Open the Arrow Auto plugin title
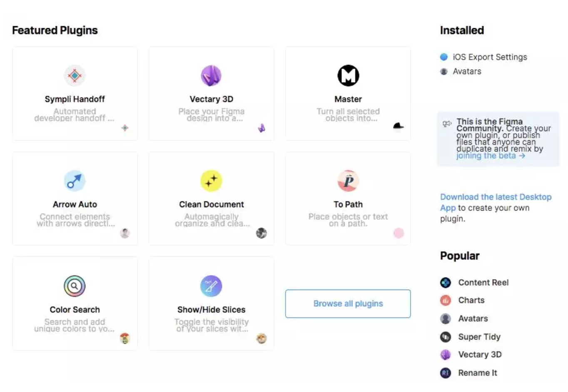568x392 pixels. [x=75, y=204]
